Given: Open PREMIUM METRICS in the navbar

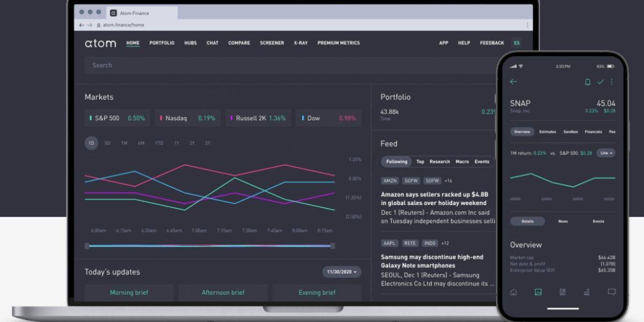Looking at the screenshot, I should pos(339,43).
